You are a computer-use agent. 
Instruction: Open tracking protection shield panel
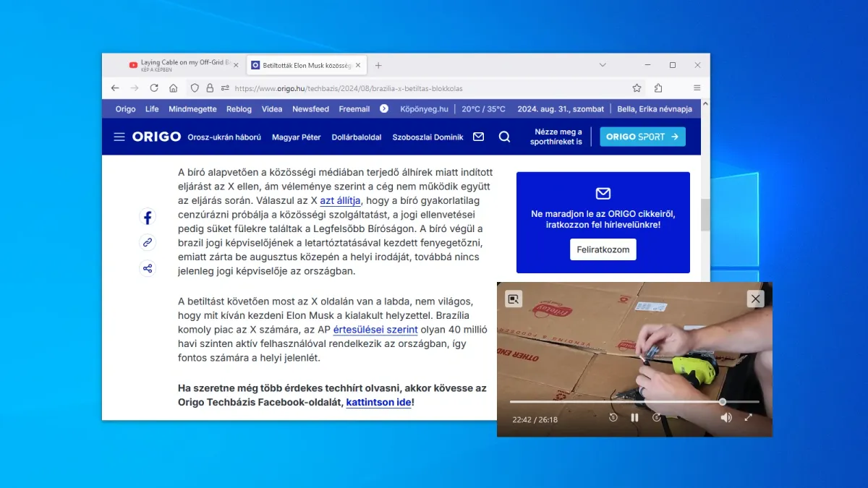pos(195,88)
